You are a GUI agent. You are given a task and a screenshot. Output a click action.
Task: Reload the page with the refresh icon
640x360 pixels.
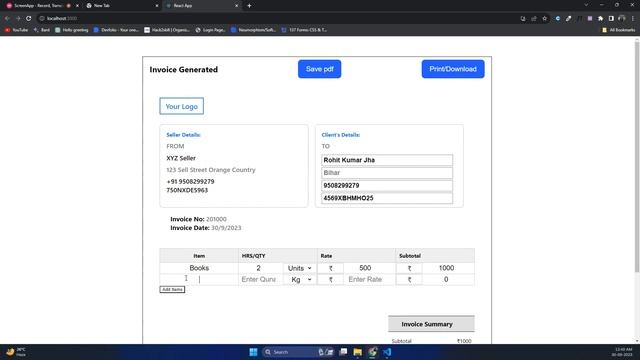pyautogui.click(x=29, y=18)
